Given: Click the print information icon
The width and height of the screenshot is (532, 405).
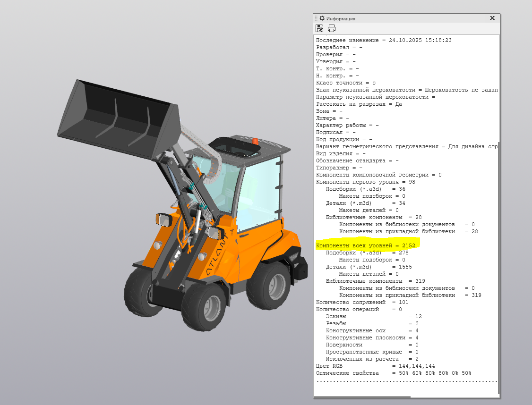Looking at the screenshot, I should 332,28.
